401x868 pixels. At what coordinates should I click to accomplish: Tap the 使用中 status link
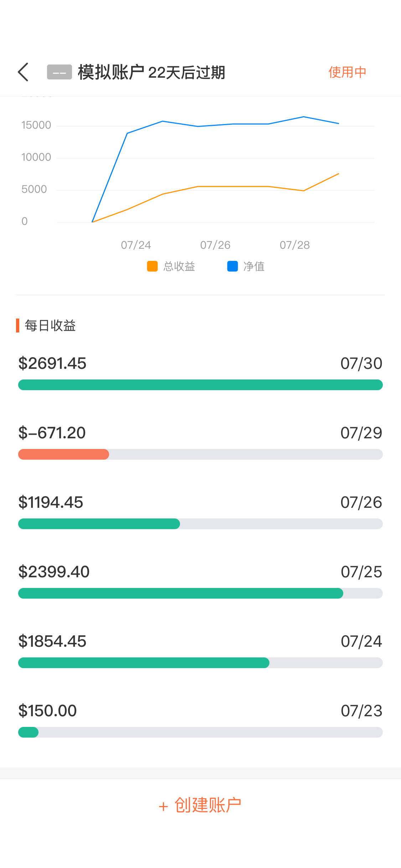[347, 72]
